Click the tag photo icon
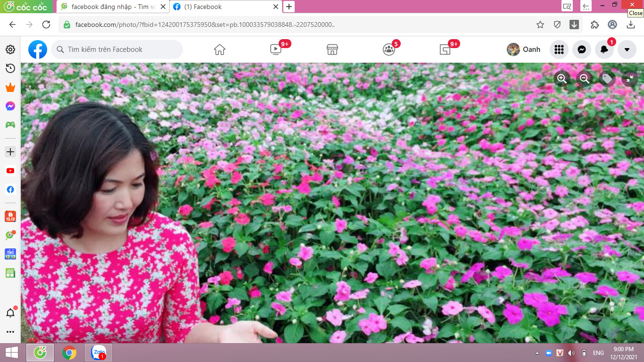Viewport: 644px width, 362px height. pyautogui.click(x=607, y=79)
